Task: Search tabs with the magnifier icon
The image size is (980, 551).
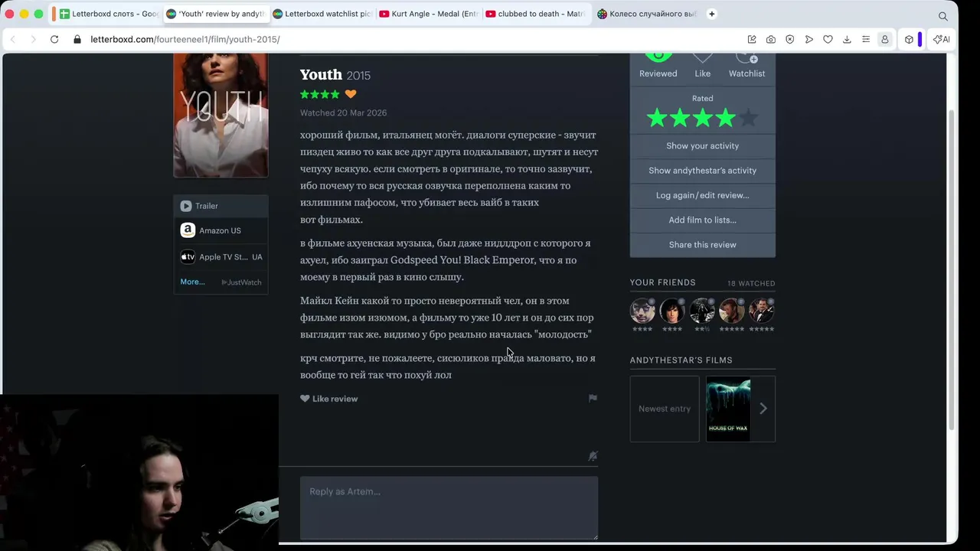Action: 943,15
